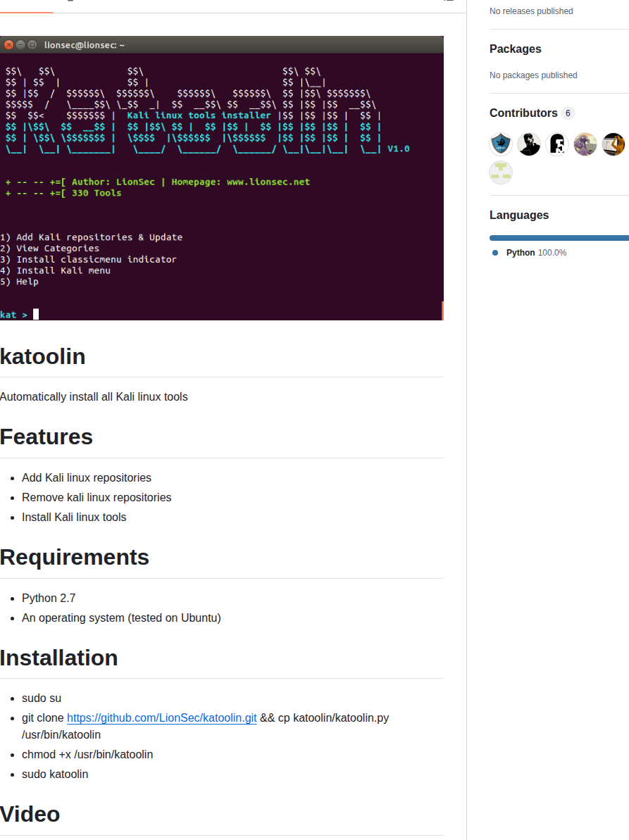Open the katoolin.git GitHub clone link
The height and width of the screenshot is (840, 629).
[x=162, y=718]
